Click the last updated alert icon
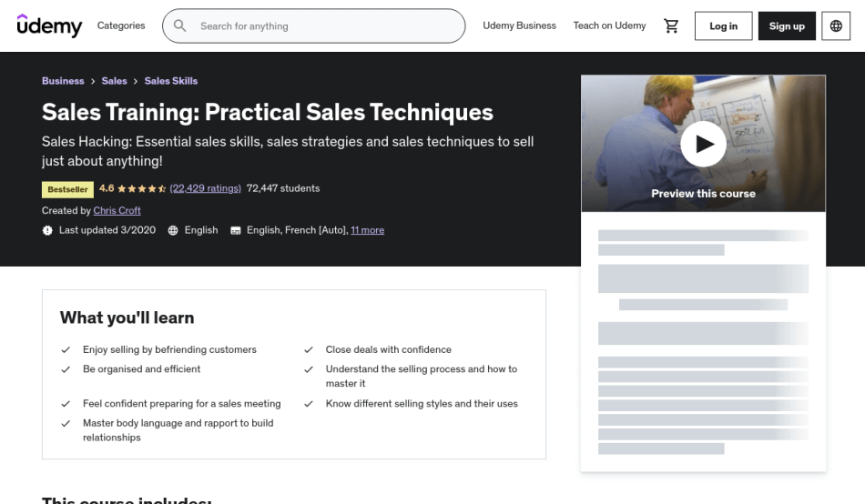 (47, 230)
